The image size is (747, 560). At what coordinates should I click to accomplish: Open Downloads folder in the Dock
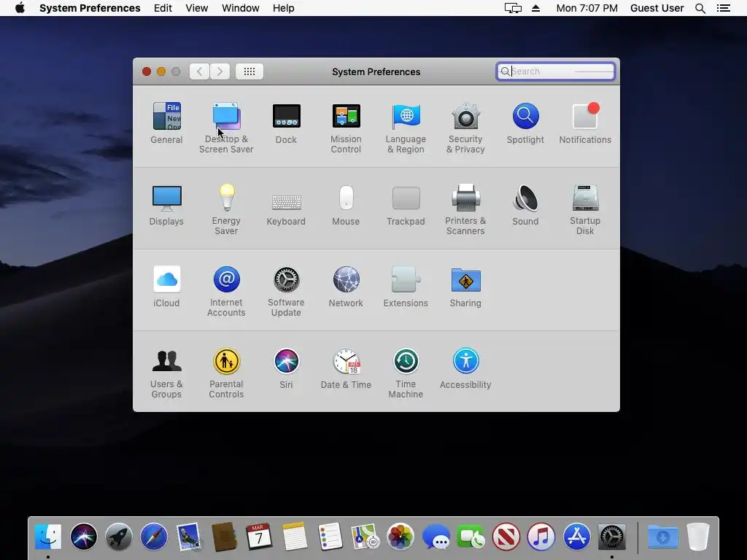point(662,537)
